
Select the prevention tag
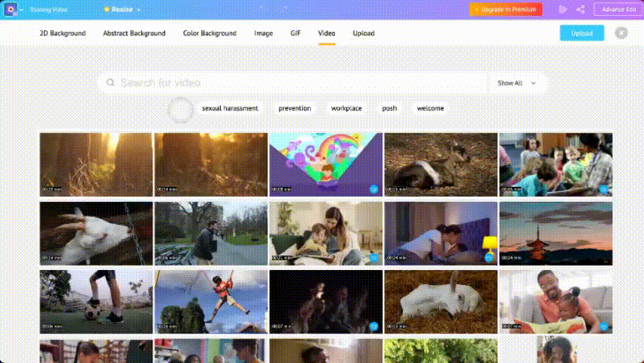coord(295,108)
